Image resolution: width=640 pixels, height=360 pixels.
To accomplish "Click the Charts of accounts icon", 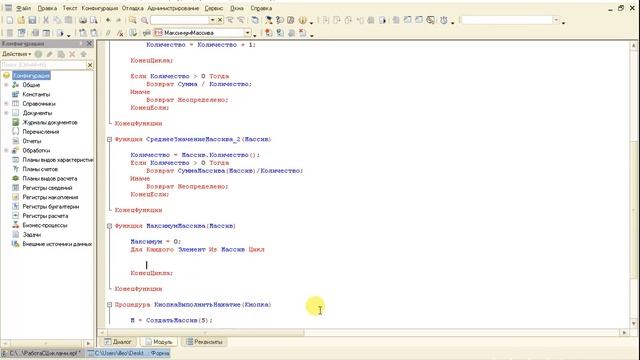I will click(x=16, y=169).
